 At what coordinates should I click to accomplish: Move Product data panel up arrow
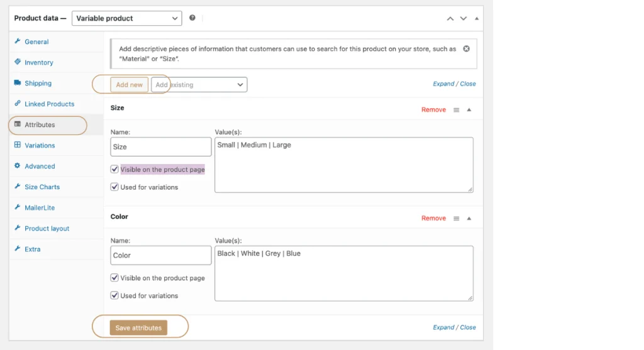(x=450, y=18)
